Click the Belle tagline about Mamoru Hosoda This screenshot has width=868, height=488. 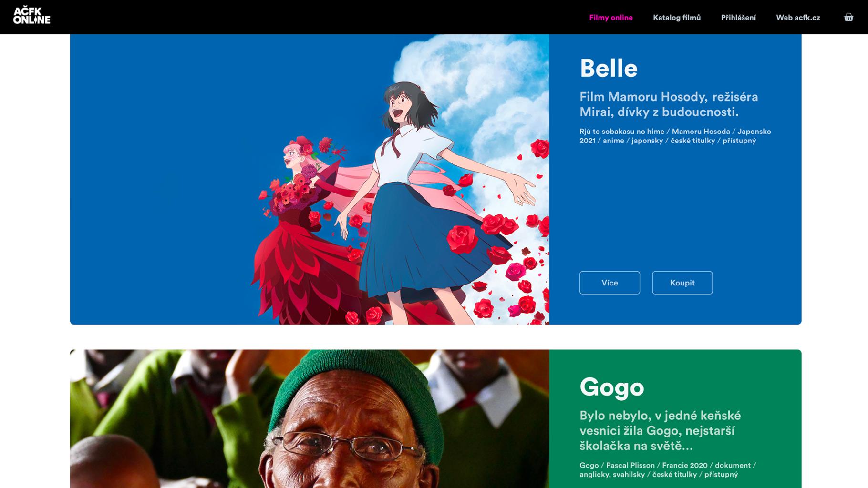669,104
